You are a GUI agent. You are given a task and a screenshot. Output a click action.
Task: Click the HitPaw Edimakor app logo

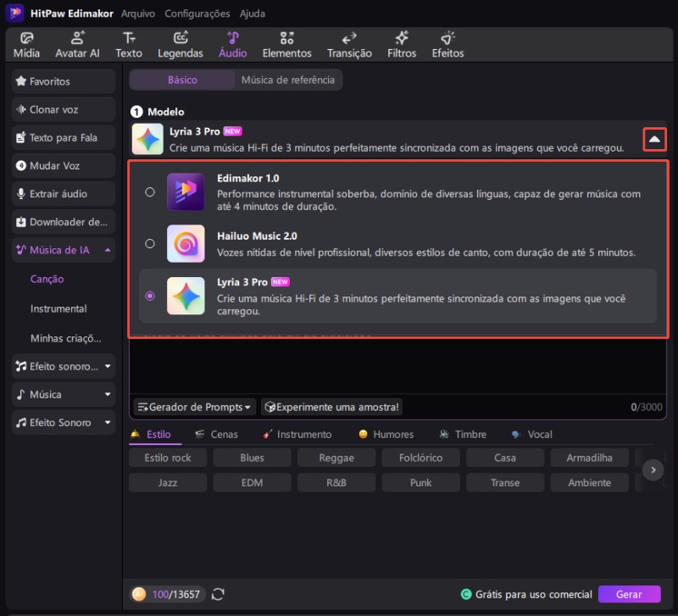tap(14, 13)
